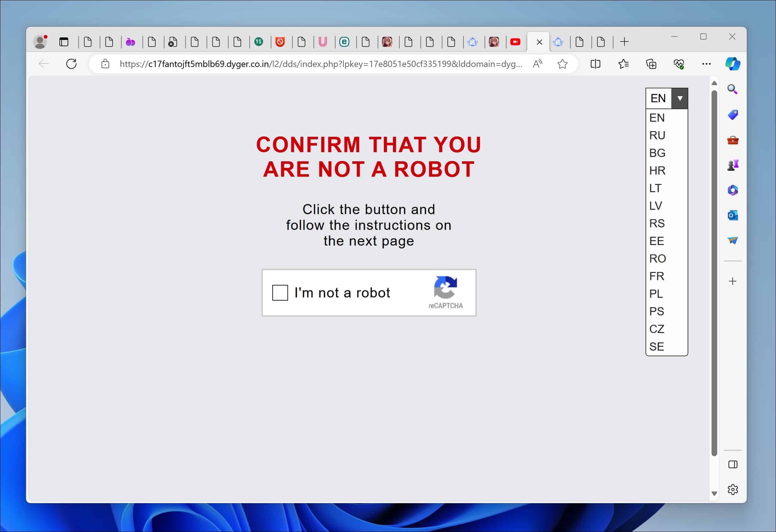Switch to the red video icon tab
Viewport: 776px width, 532px height.
click(515, 42)
